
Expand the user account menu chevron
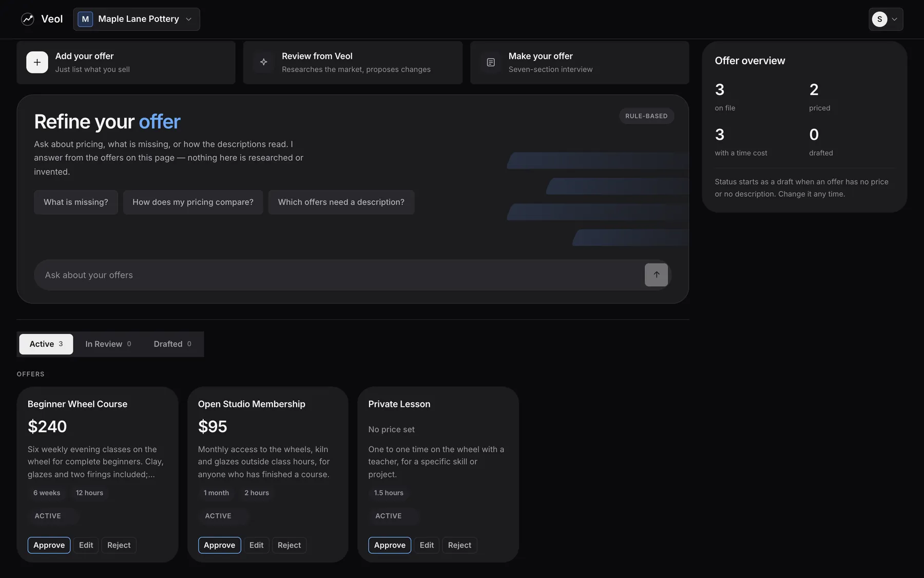pos(895,19)
